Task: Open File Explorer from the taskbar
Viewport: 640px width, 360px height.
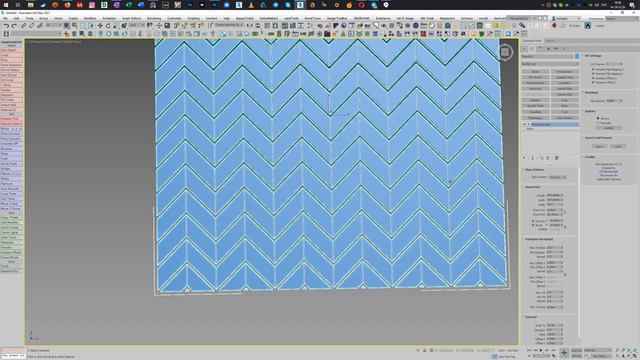Action: coord(31,5)
